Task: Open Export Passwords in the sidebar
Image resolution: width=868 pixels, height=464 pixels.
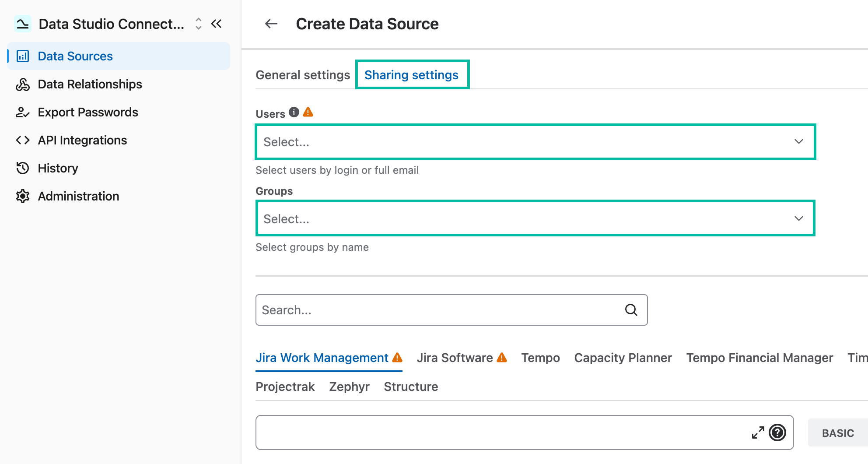Action: tap(119, 112)
